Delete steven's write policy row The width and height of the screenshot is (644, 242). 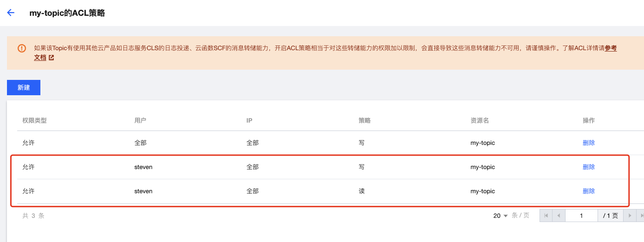[x=589, y=167]
